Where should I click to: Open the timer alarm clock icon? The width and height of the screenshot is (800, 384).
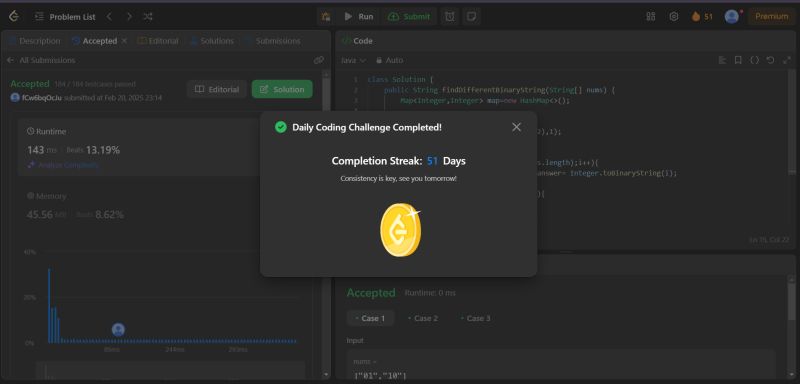point(449,16)
